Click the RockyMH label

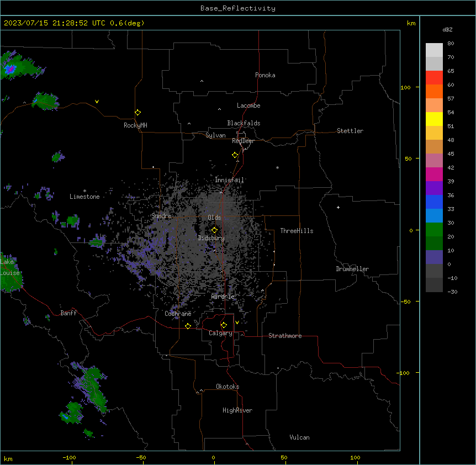click(135, 125)
